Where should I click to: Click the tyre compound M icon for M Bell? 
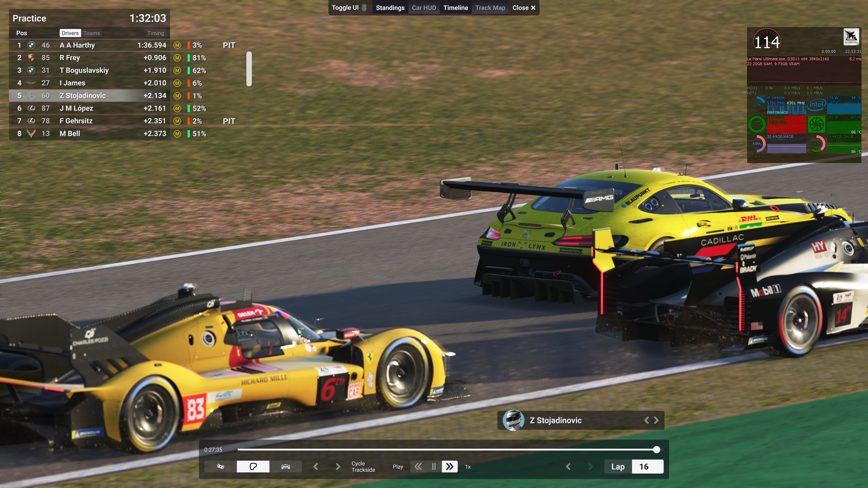tap(177, 134)
